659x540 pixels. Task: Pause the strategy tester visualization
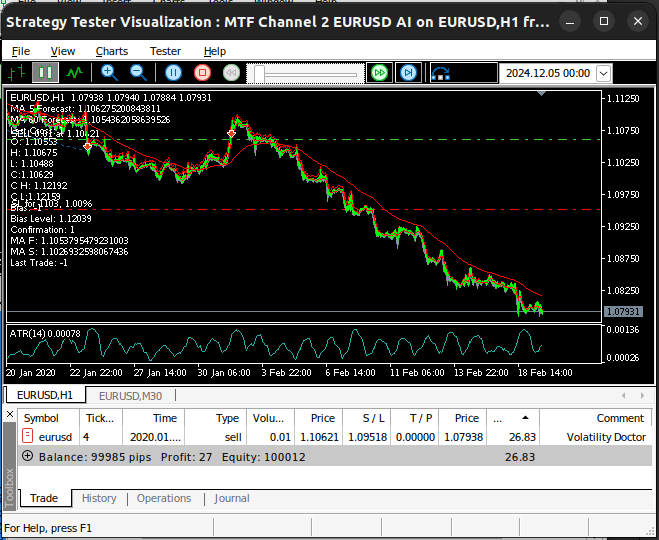pyautogui.click(x=173, y=73)
